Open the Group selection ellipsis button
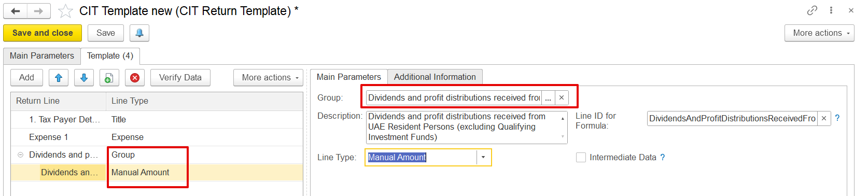The image size is (868, 196). [548, 97]
